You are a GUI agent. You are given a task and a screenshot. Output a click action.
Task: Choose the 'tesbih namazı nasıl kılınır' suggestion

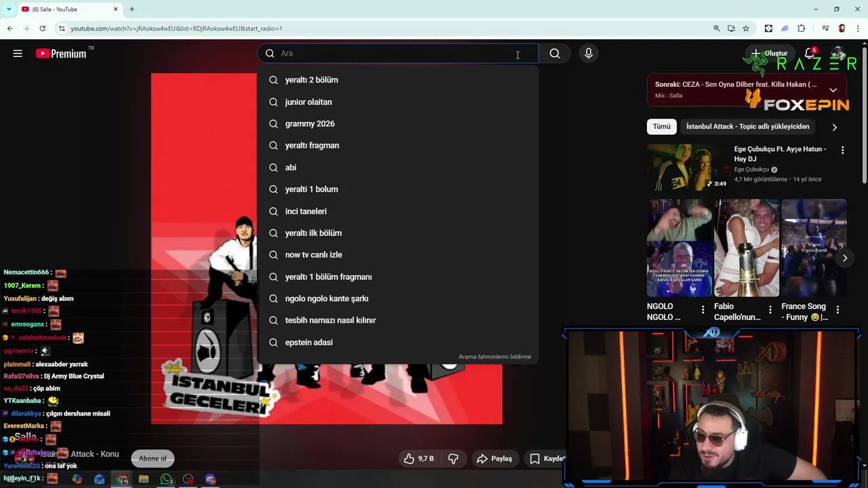[397, 320]
